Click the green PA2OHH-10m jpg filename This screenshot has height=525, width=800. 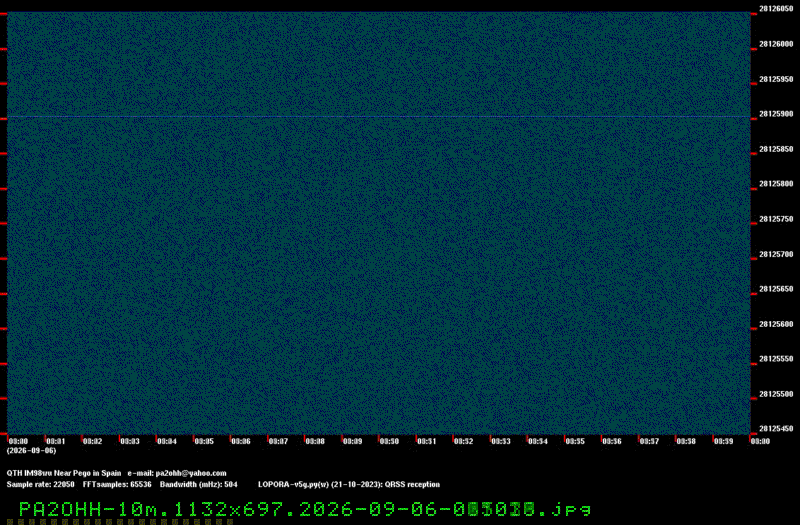click(x=305, y=509)
